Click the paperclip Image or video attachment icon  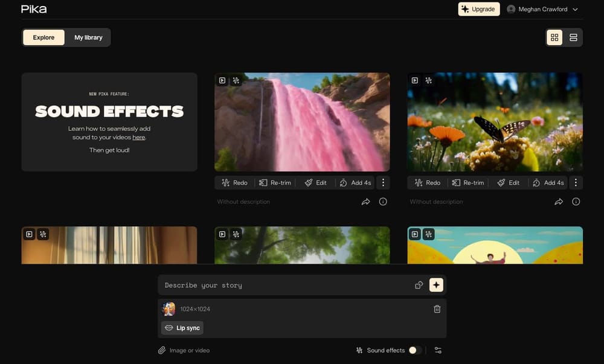(x=162, y=350)
